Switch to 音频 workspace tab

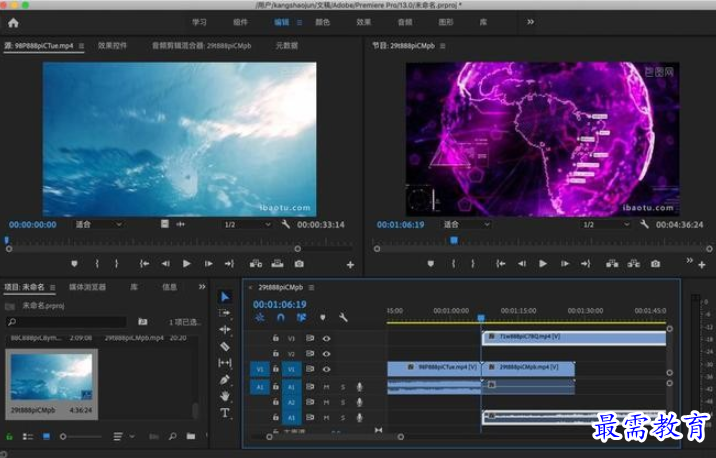(x=405, y=22)
